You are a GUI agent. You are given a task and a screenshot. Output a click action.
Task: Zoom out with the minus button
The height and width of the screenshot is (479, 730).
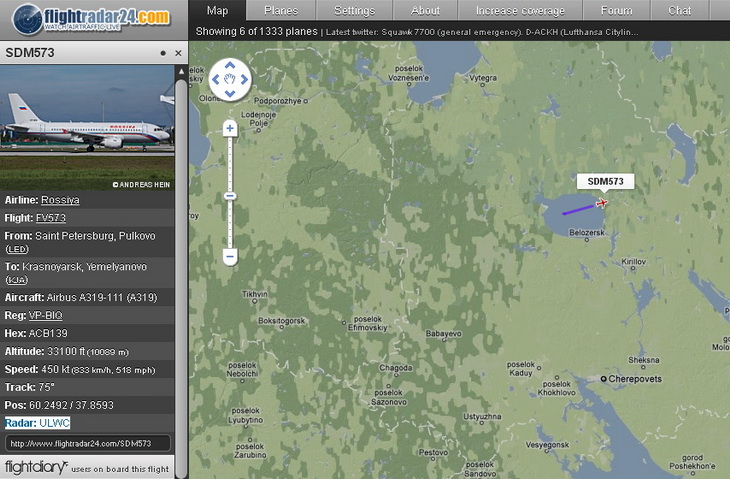[230, 256]
